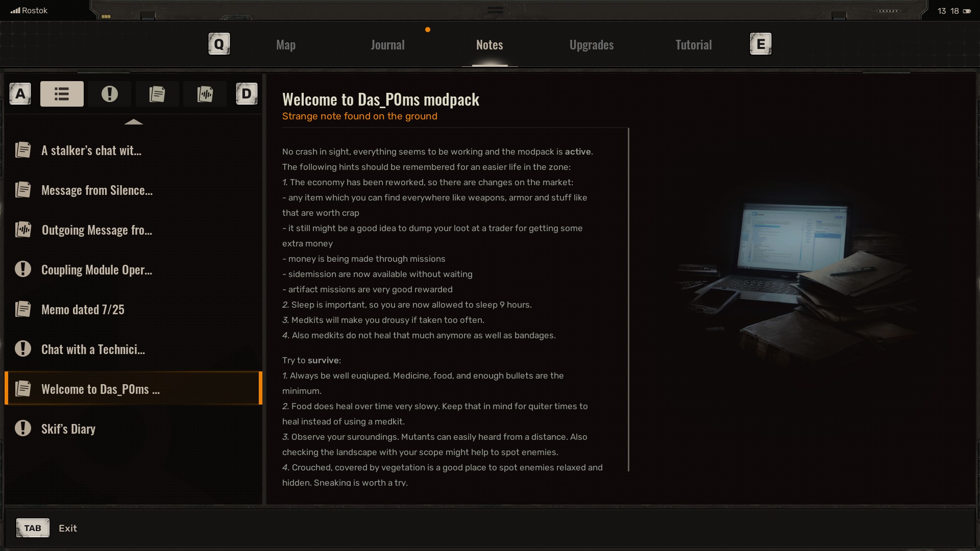Filter notes by the exclamation mark category
This screenshot has width=980, height=551.
tap(109, 94)
